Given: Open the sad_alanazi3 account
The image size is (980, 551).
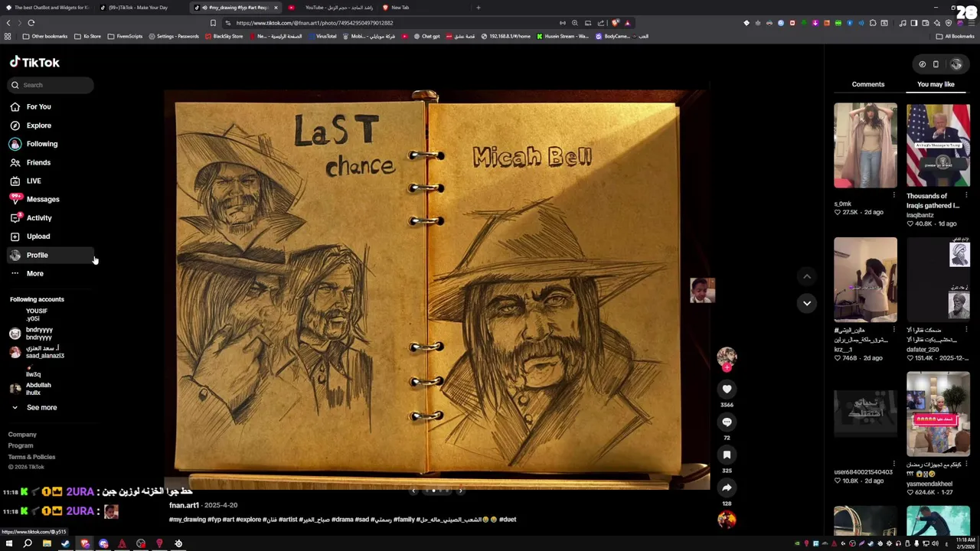Looking at the screenshot, I should pyautogui.click(x=37, y=352).
